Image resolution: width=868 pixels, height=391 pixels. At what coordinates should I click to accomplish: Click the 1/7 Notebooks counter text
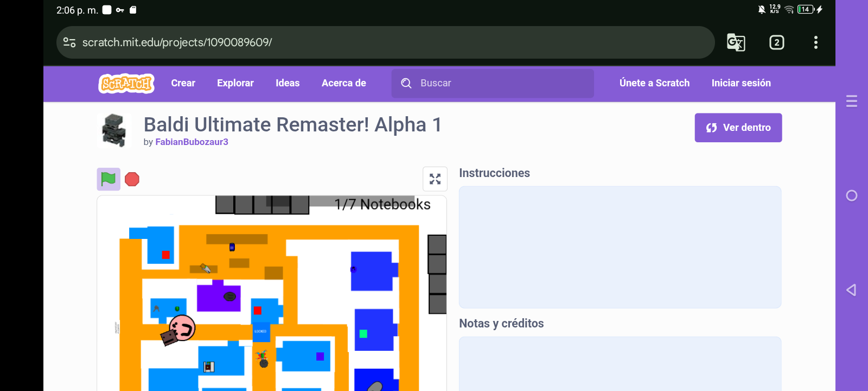(x=382, y=204)
